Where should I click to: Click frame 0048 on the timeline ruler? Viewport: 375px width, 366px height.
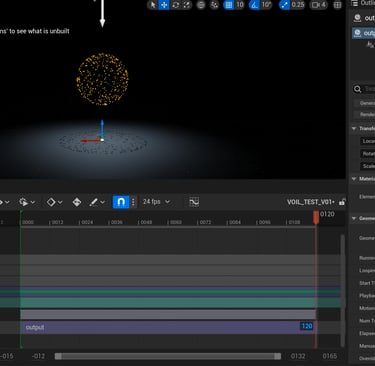146,222
